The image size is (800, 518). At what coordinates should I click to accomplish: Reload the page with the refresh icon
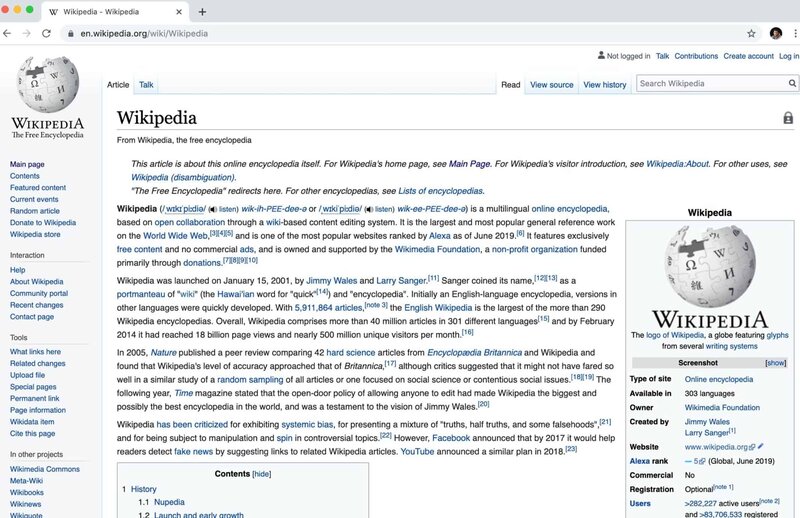point(46,33)
